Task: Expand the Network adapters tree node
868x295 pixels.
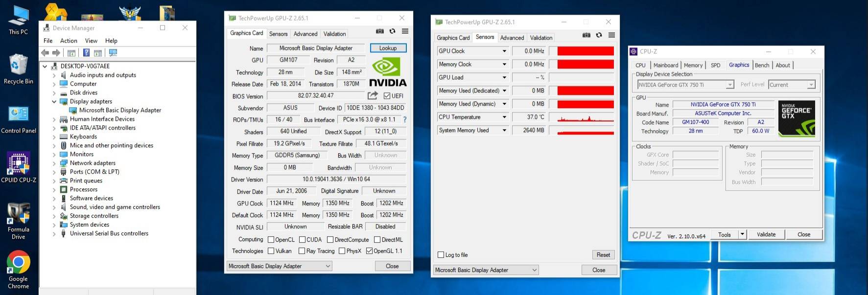Action: (54, 163)
